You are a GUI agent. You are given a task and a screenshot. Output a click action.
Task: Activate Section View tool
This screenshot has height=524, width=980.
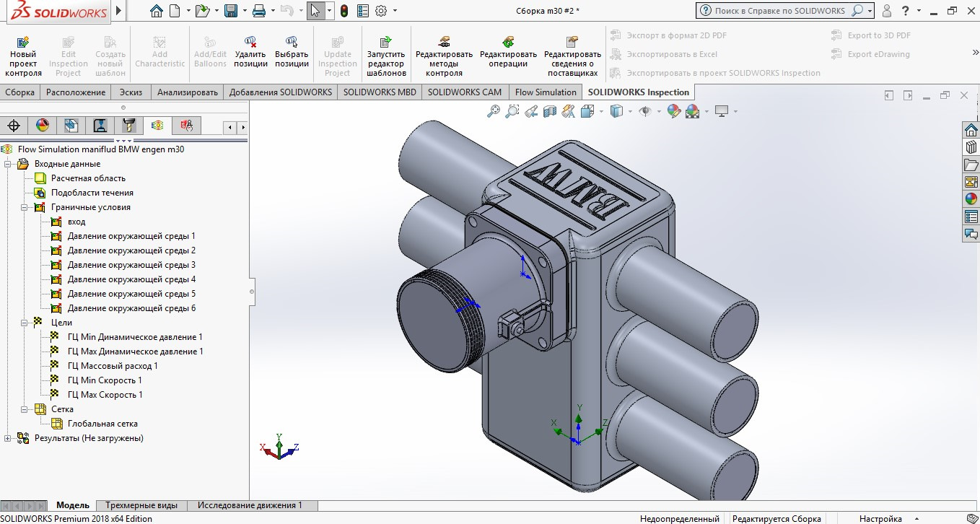click(550, 111)
